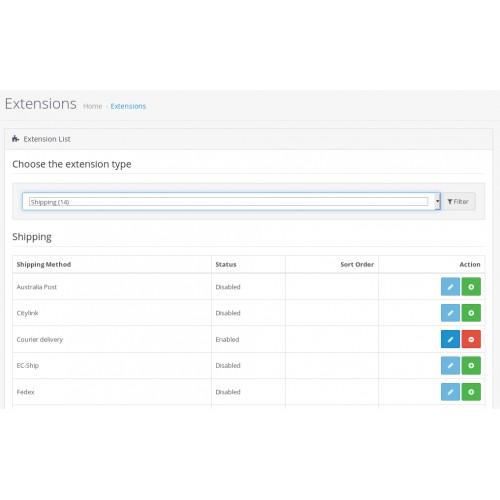Open the Extensions breadcrumb link
Viewport: 500px width, 500px height.
tap(128, 106)
